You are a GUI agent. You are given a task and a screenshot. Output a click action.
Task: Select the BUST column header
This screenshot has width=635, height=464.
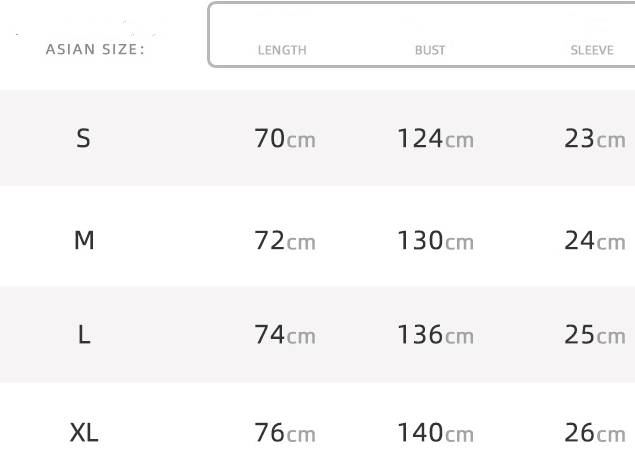[430, 50]
